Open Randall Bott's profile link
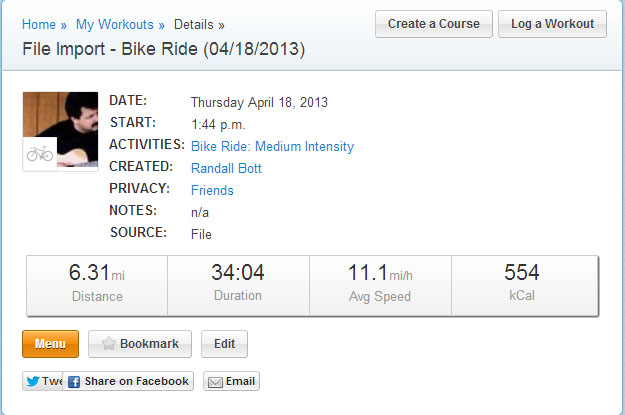Screen dimensions: 625x415 coord(226,168)
